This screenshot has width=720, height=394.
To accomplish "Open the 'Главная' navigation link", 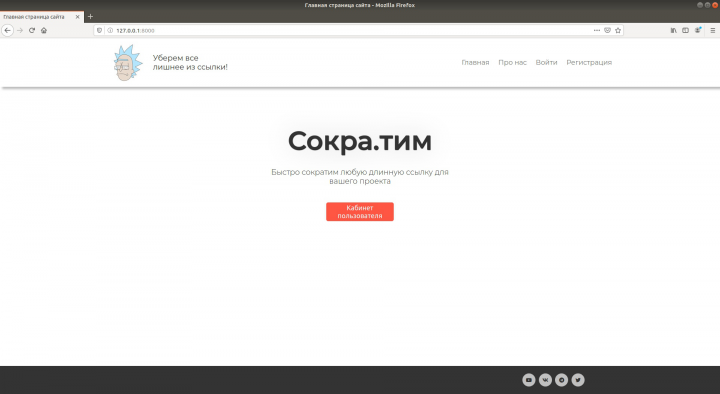I will pyautogui.click(x=475, y=62).
